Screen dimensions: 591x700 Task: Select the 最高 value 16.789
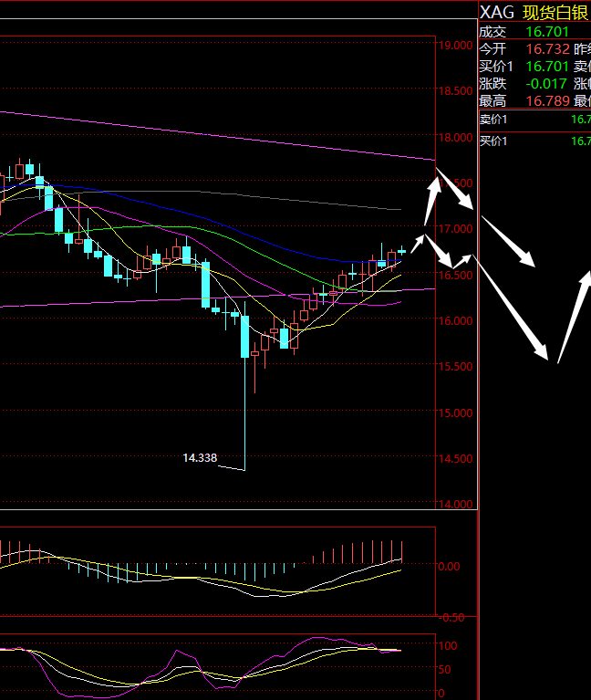(x=547, y=101)
